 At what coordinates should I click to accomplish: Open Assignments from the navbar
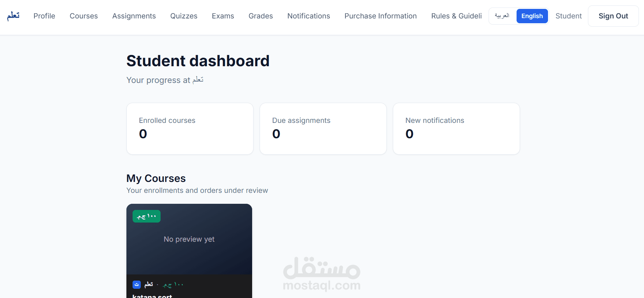(134, 16)
